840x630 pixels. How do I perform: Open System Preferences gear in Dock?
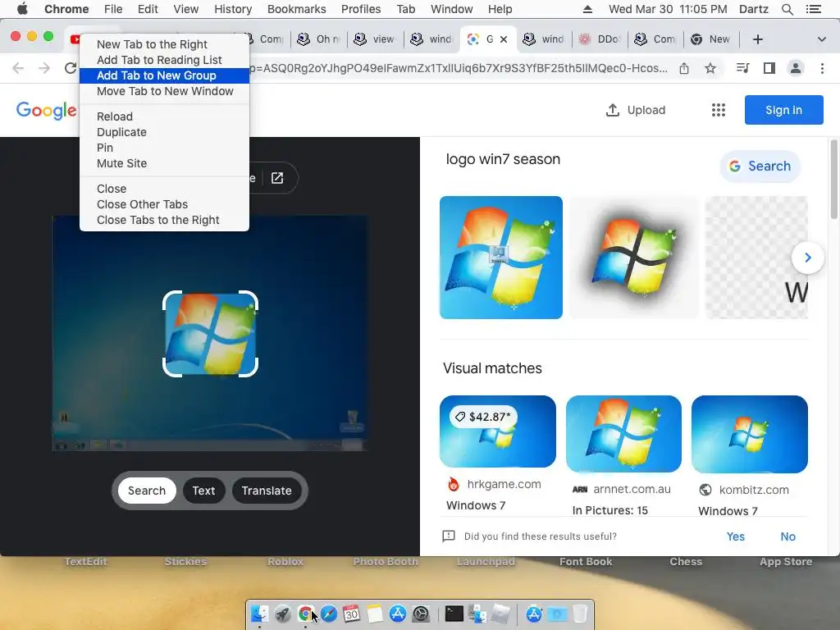(x=421, y=614)
